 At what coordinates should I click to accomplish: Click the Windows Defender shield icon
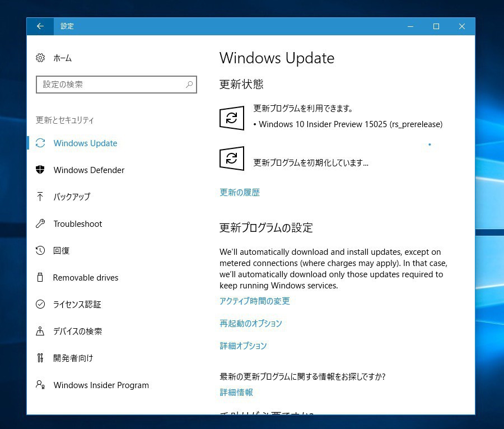coord(40,170)
